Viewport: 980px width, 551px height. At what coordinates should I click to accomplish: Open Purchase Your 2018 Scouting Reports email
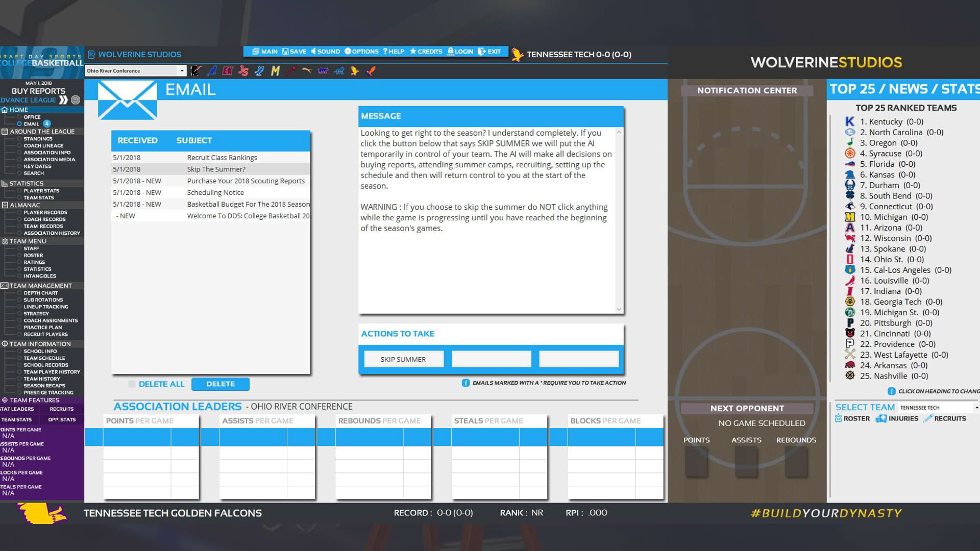(x=210, y=181)
